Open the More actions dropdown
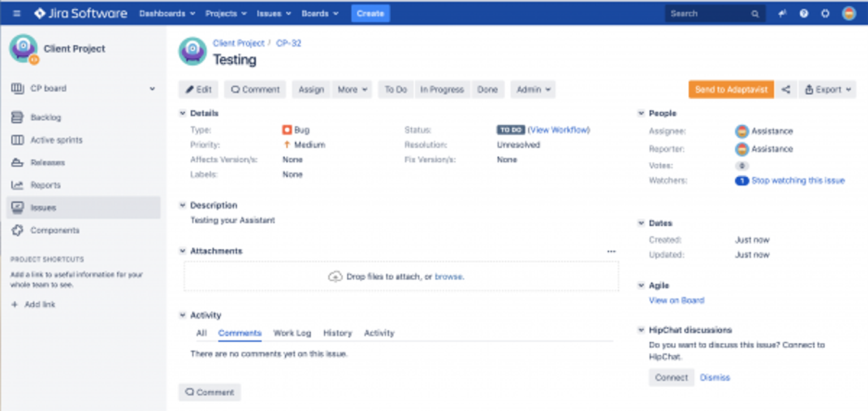868x411 pixels. click(352, 89)
